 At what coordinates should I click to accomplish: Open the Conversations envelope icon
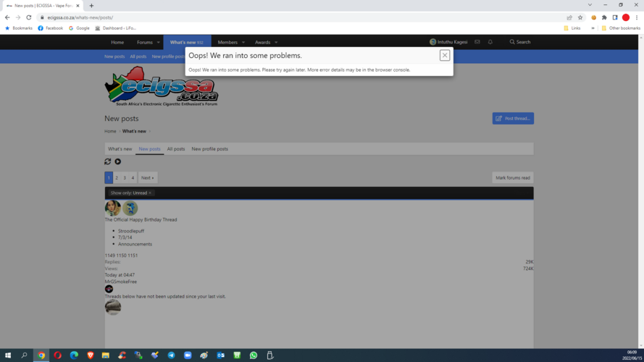pos(477,42)
